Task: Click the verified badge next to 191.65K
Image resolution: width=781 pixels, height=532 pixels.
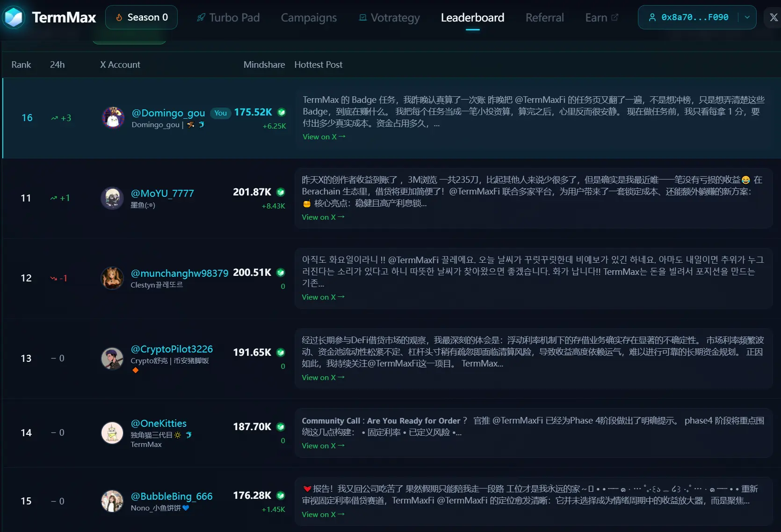Action: (281, 352)
